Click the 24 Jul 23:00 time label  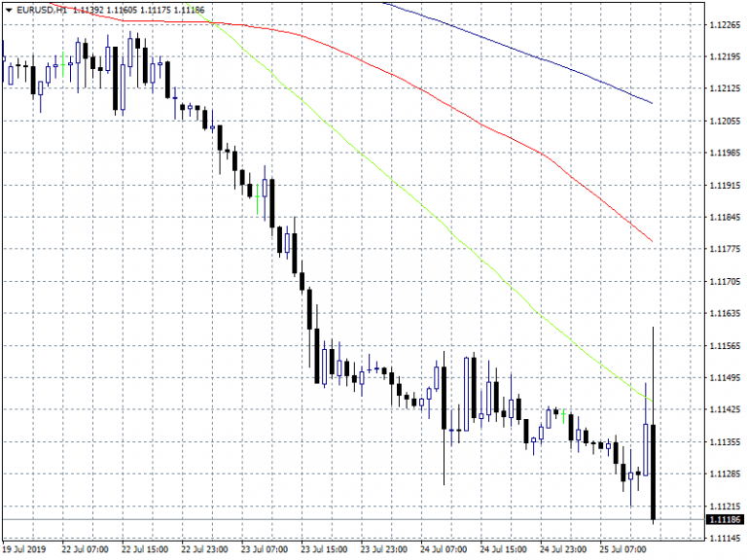point(561,548)
